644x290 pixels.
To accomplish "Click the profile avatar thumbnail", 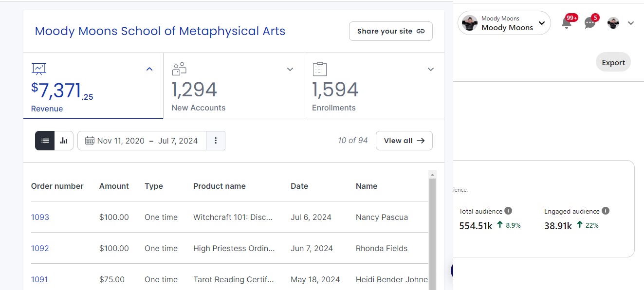I will pyautogui.click(x=613, y=23).
